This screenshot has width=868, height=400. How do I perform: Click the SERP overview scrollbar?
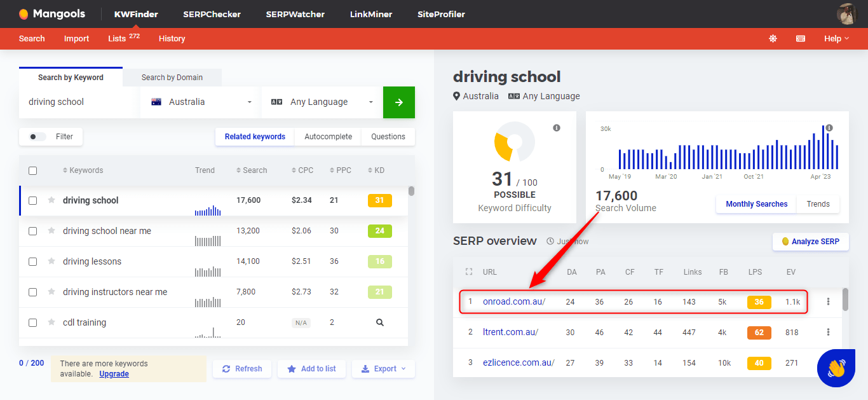[x=845, y=299]
